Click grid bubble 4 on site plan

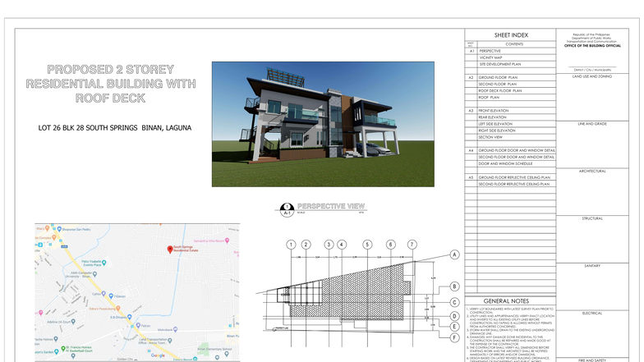(342, 245)
